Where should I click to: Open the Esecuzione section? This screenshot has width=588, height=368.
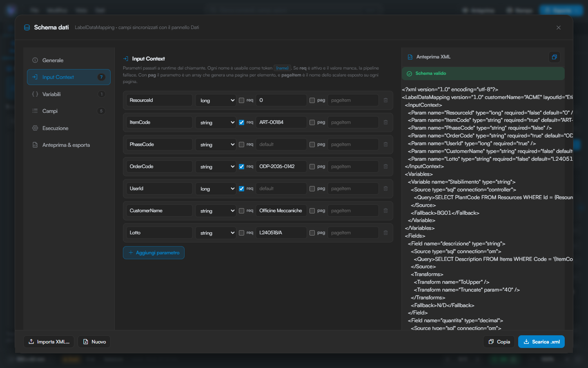click(69, 128)
